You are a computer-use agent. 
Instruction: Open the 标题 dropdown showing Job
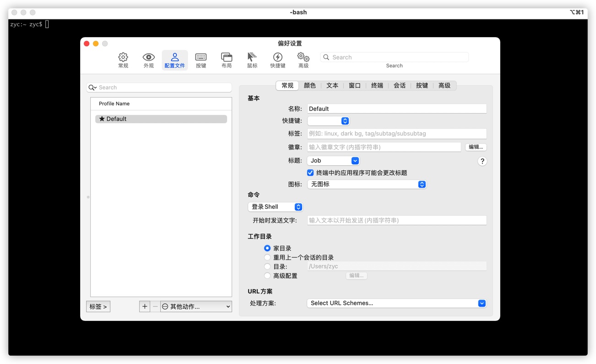[333, 160]
